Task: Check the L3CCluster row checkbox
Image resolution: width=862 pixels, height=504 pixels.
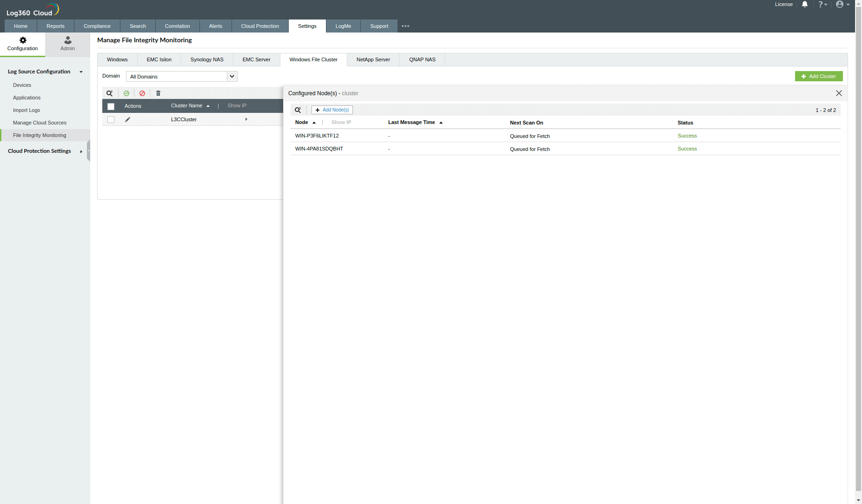Action: 111,119
